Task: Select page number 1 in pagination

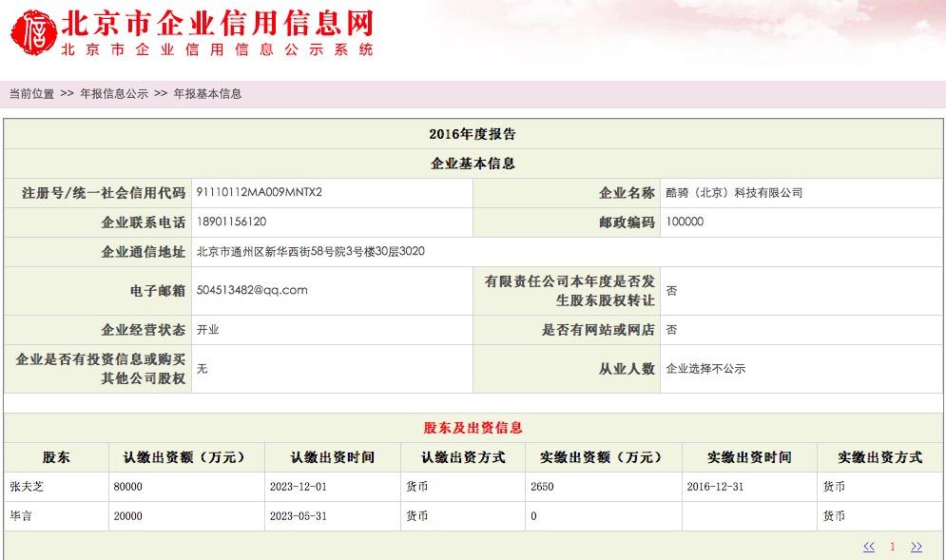Action: coord(893,547)
